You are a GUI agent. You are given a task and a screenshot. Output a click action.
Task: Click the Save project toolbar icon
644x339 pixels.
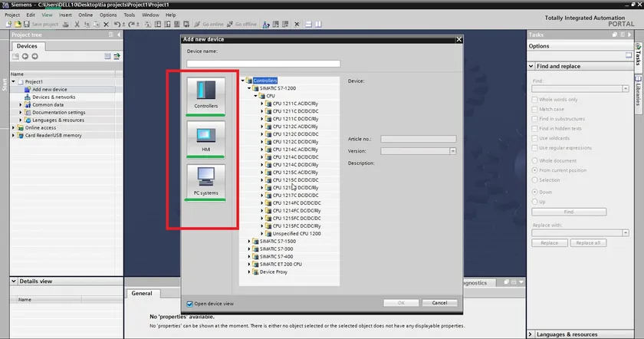[26, 25]
